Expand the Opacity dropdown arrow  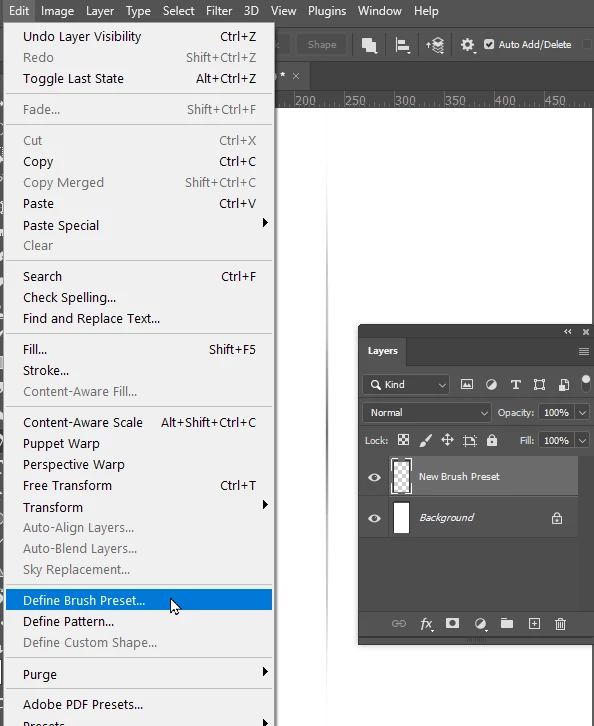point(582,413)
